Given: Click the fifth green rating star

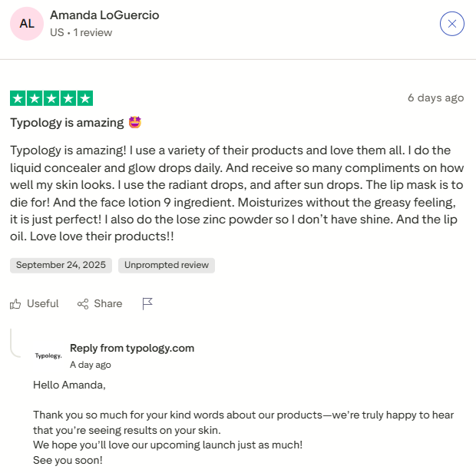Looking at the screenshot, I should coord(85,98).
